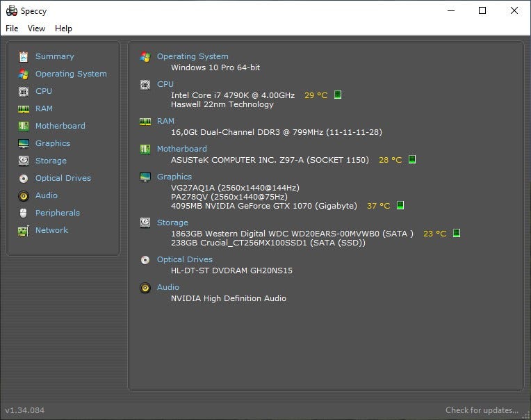531x420 pixels.
Task: Click the Motherboard heading in summary
Action: [182, 149]
